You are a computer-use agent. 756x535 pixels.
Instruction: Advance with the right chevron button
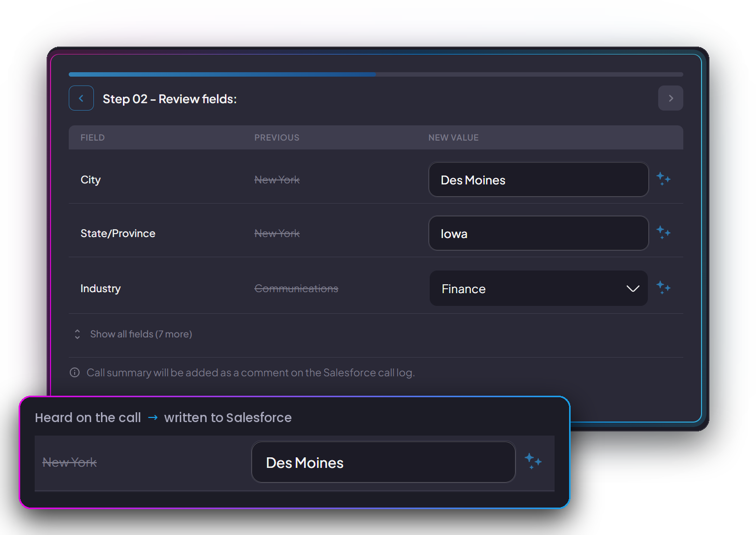[x=671, y=98]
